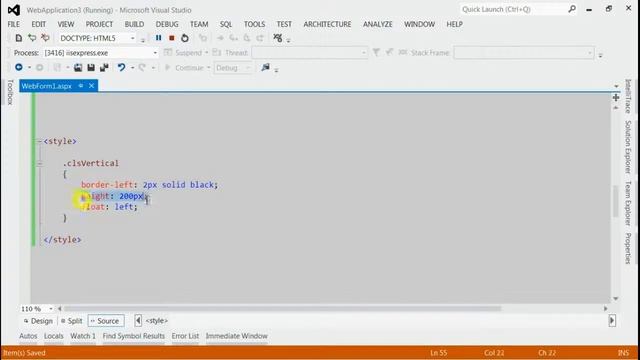Click the Restart debugging icon

185,38
